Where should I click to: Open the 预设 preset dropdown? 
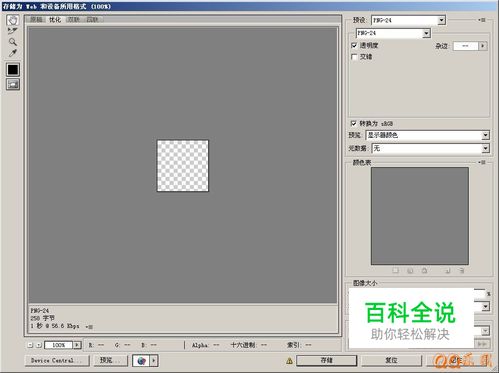(408, 20)
